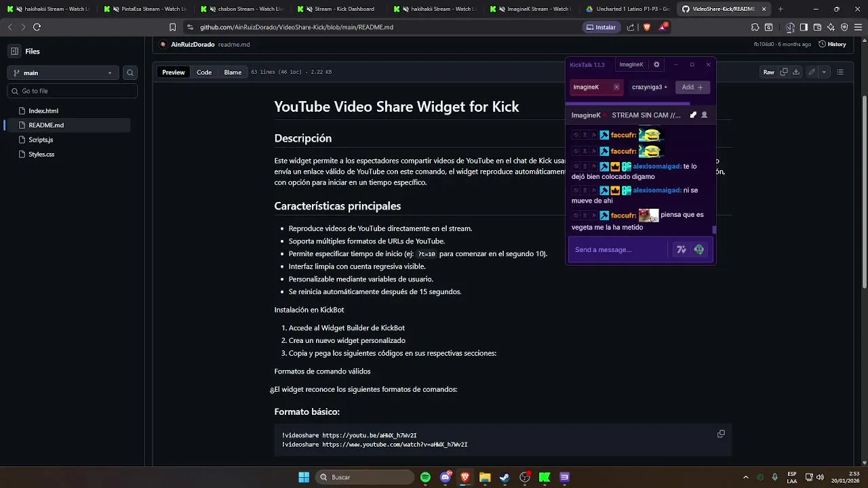Reload the current page
Viewport: 868px width, 488px height.
(37, 27)
